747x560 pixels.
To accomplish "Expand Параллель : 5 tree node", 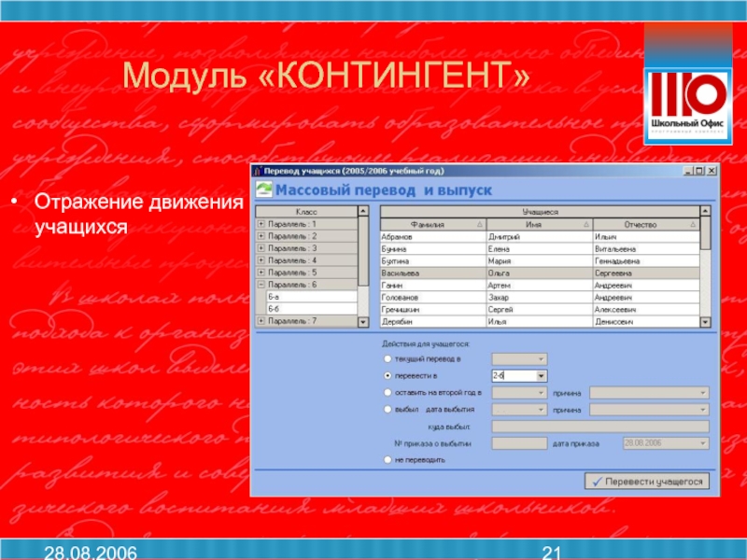I will pyautogui.click(x=261, y=273).
